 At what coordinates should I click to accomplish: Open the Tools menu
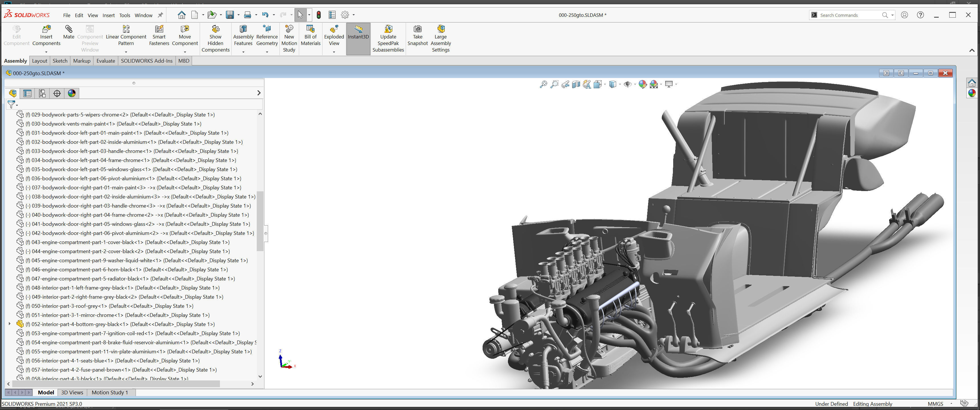pyautogui.click(x=124, y=15)
